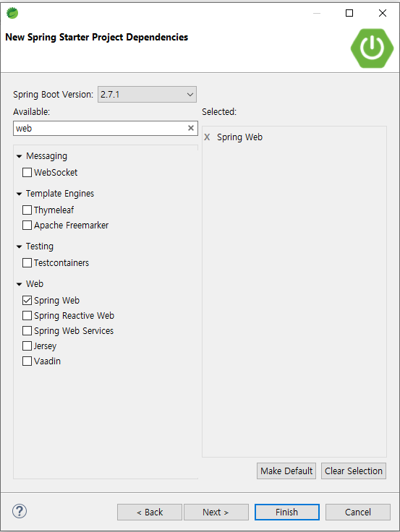This screenshot has height=532, width=400.
Task: Click the Spring Reactive Web label text
Action: (x=74, y=316)
